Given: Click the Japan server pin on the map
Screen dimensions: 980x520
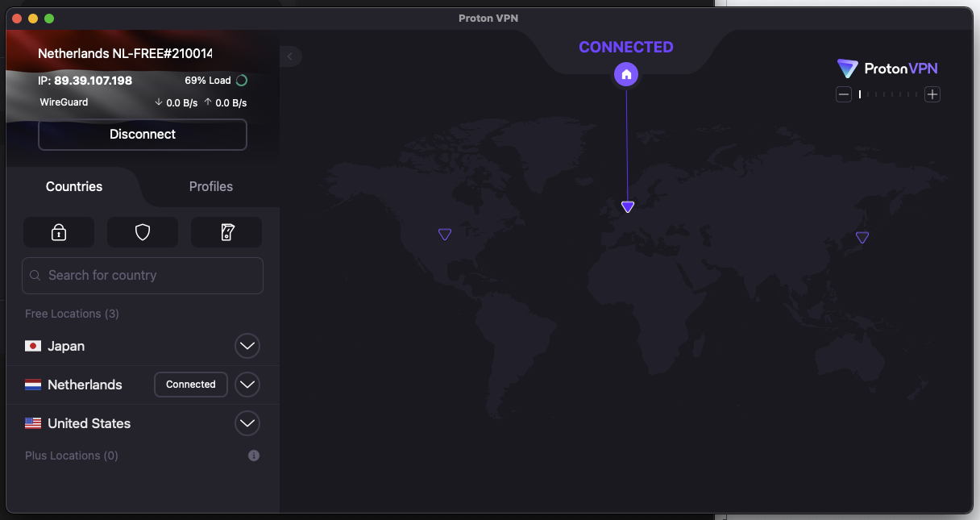Looking at the screenshot, I should pos(862,237).
